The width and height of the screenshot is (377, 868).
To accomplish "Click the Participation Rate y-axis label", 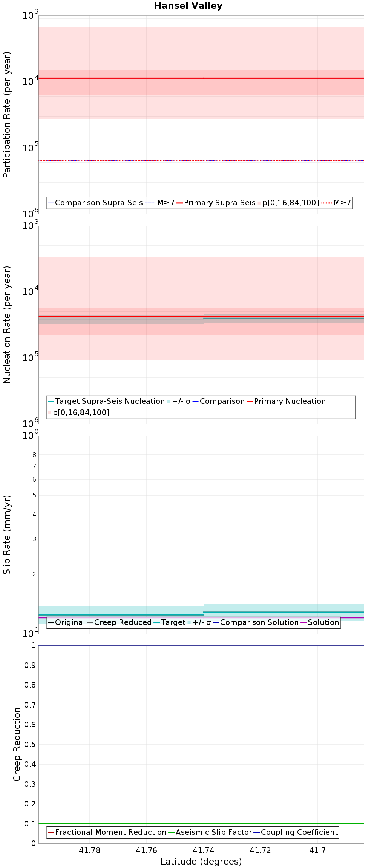I will pos(7,115).
